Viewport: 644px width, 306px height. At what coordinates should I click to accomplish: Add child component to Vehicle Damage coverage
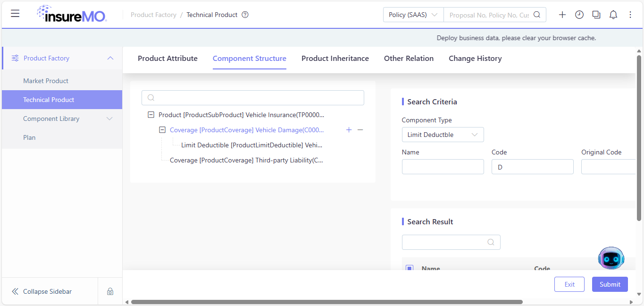[x=349, y=130]
